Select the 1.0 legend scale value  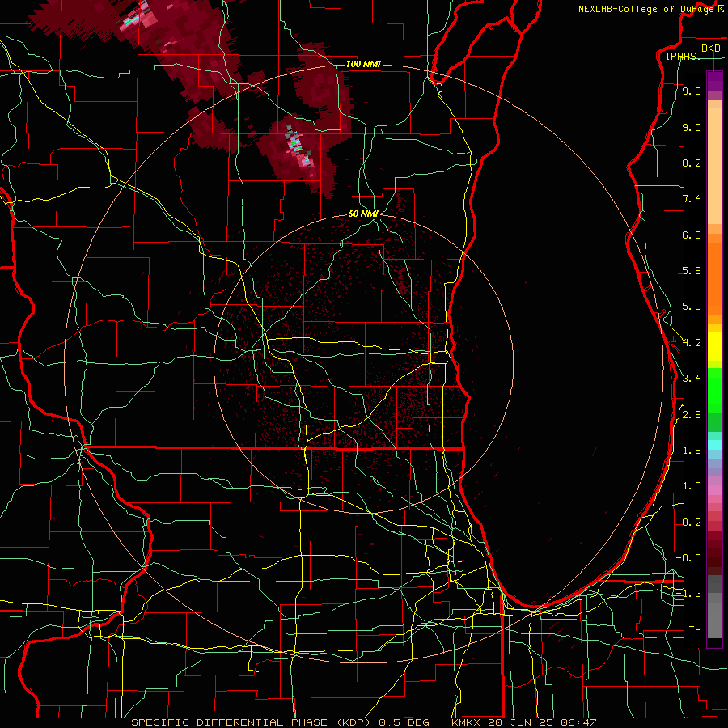(692, 486)
